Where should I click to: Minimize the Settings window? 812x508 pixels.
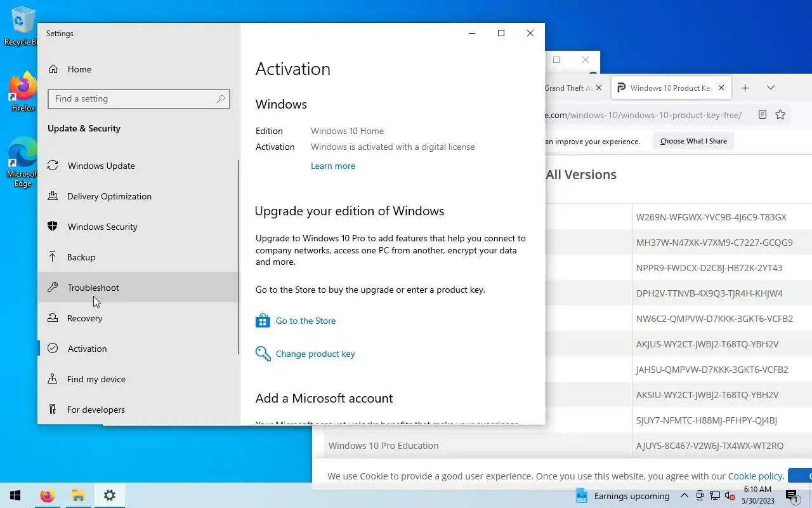[x=471, y=33]
